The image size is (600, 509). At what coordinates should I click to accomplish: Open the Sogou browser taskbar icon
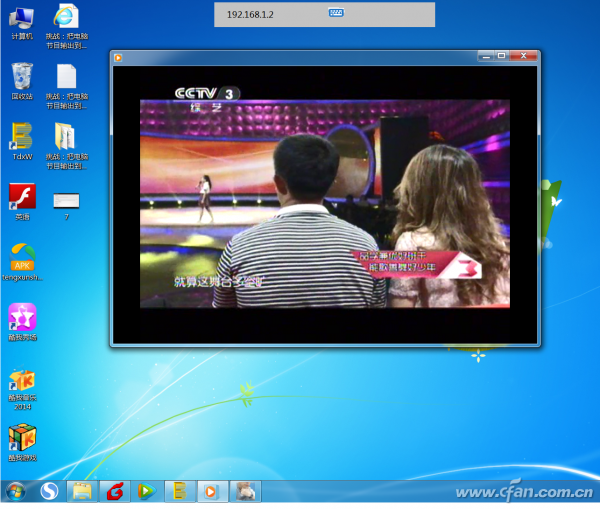(49, 491)
